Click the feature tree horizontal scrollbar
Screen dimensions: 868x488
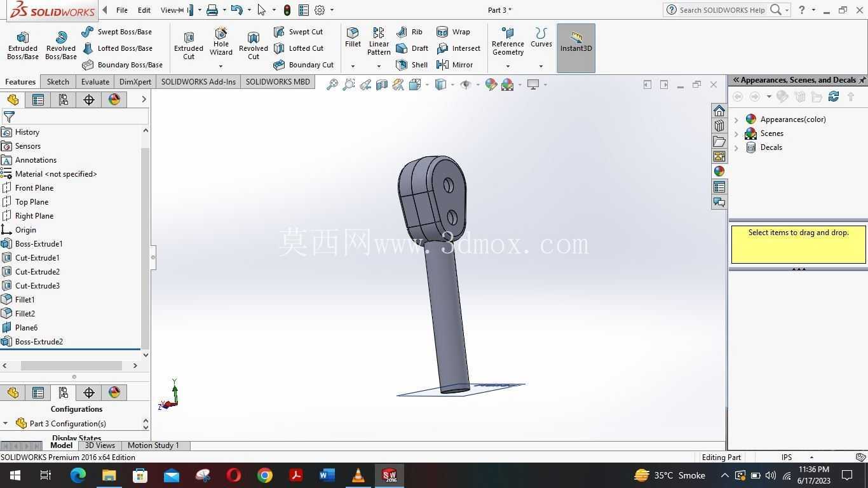click(71, 365)
